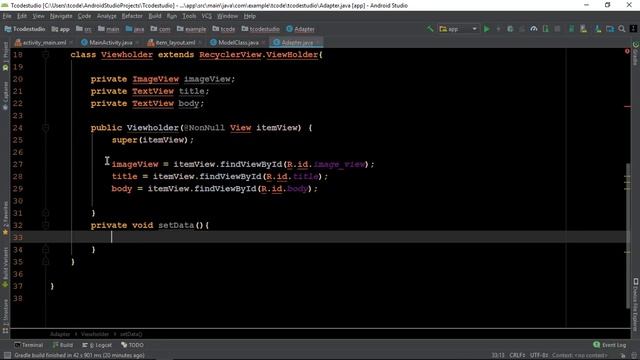Open the Gradle side panel
Screen dimensions: 640x360
click(636, 53)
